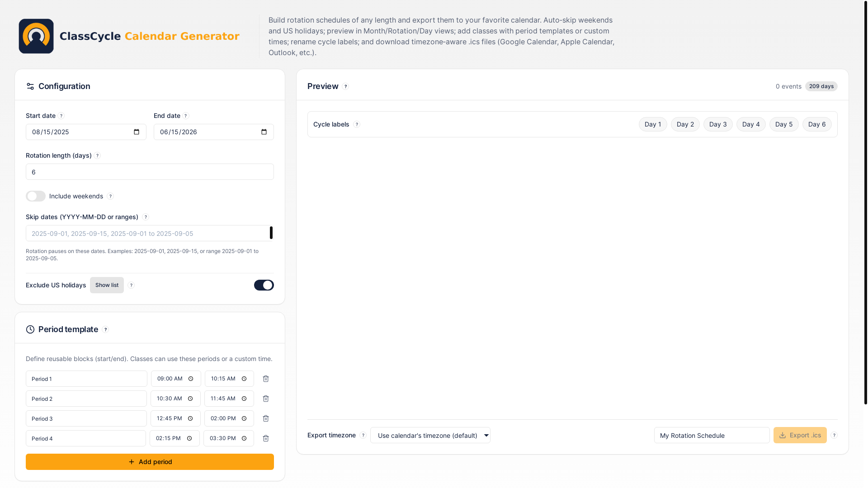The width and height of the screenshot is (868, 488).
Task: Click the Start date field value 08/15/2025
Action: coord(51,132)
